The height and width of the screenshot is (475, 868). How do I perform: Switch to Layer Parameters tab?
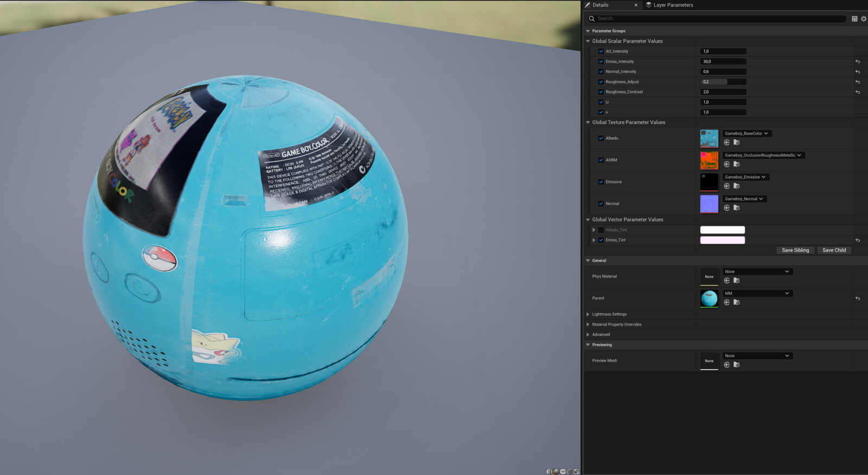tap(669, 5)
